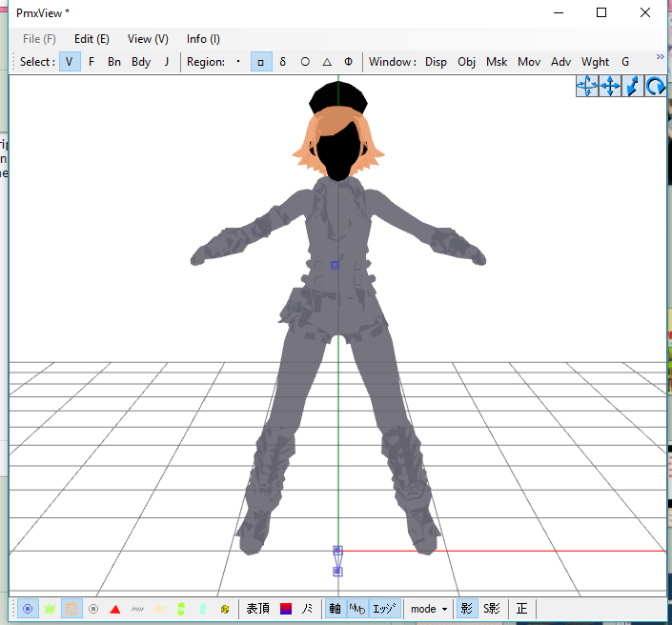This screenshot has height=625, width=672.
Task: Expand the toolbar overflow chevron
Action: pyautogui.click(x=660, y=57)
